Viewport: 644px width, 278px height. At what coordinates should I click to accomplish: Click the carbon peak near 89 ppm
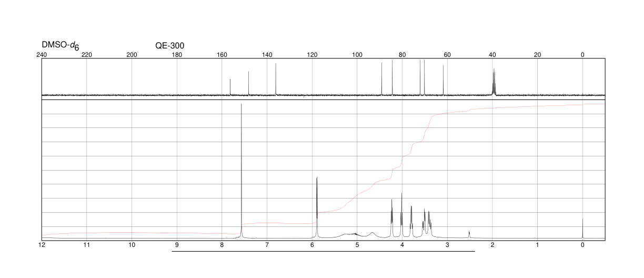381,79
